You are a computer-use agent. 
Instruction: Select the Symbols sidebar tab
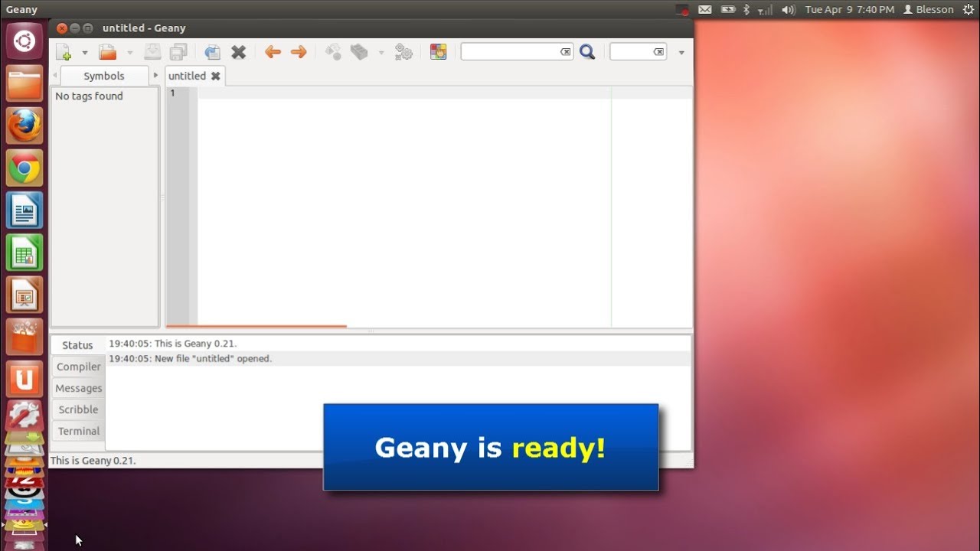pyautogui.click(x=104, y=76)
